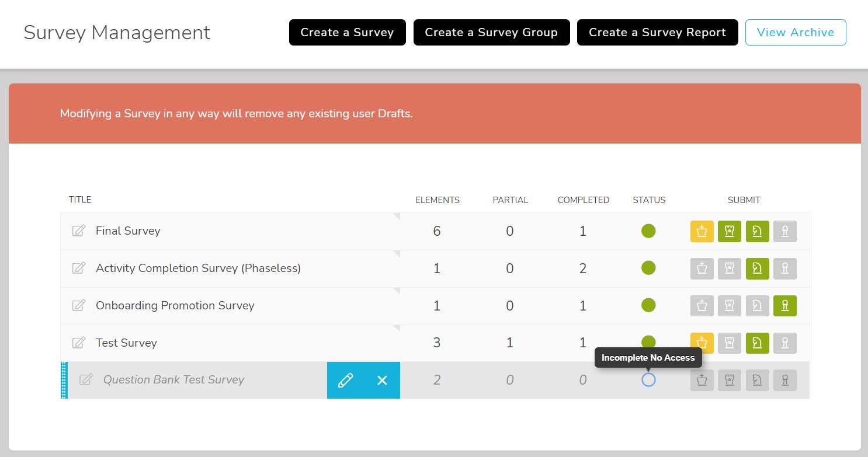Click knight icon in Activity Completion Survey row
Image resolution: width=868 pixels, height=457 pixels.
click(x=758, y=268)
